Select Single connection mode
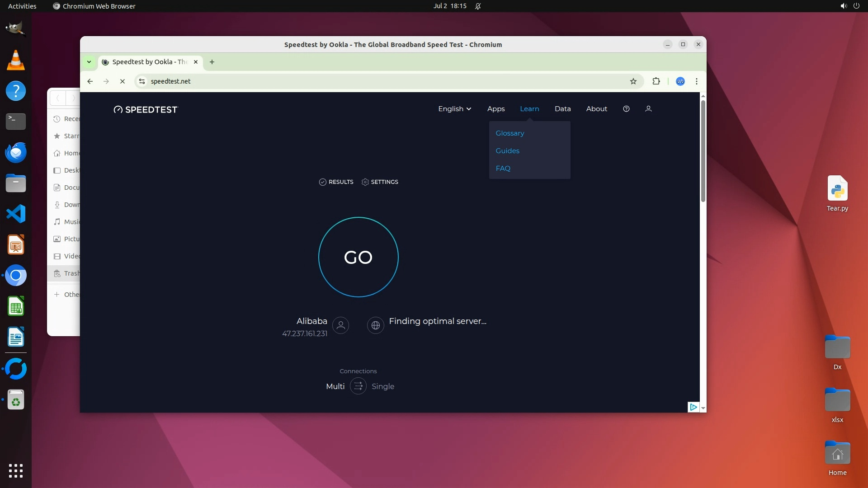Screen dimensions: 868x488 click(382, 386)
